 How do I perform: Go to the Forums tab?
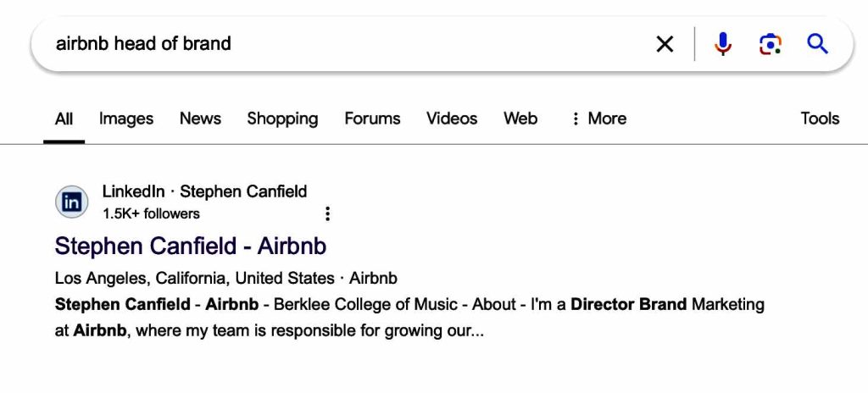[372, 119]
